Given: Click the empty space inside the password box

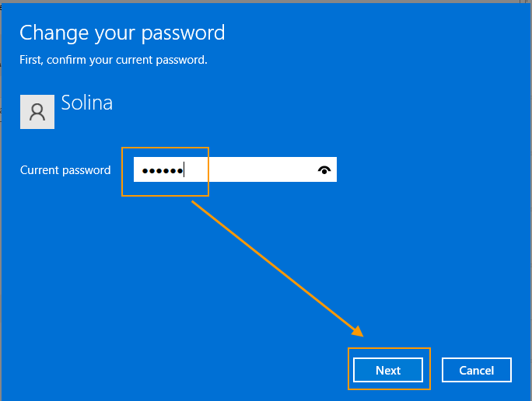Looking at the screenshot, I should click(250, 169).
